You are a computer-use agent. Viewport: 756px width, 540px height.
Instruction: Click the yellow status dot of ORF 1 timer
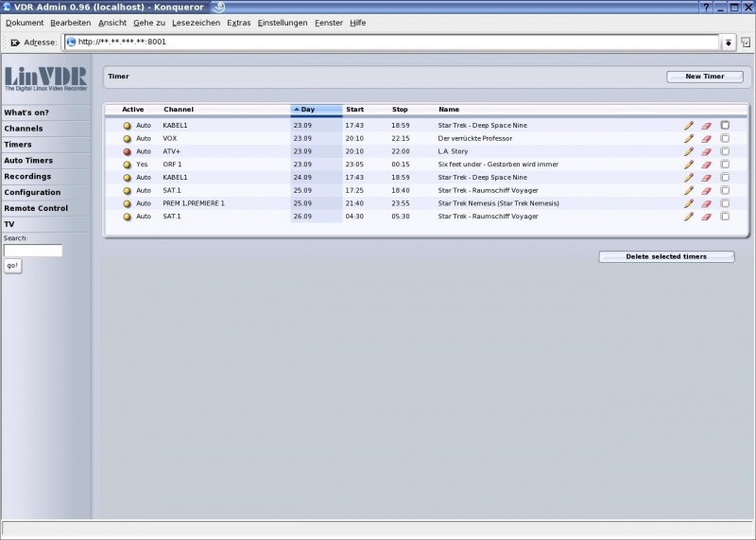point(127,165)
